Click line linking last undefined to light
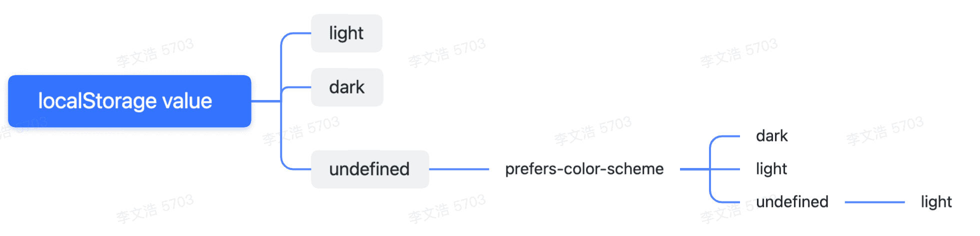 click(874, 202)
